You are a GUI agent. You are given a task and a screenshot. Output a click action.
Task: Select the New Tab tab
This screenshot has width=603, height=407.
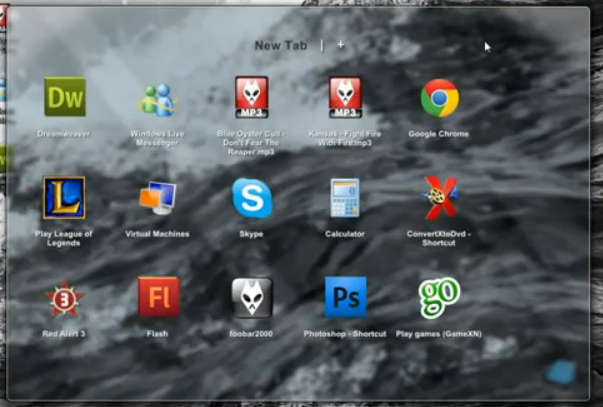pos(281,45)
